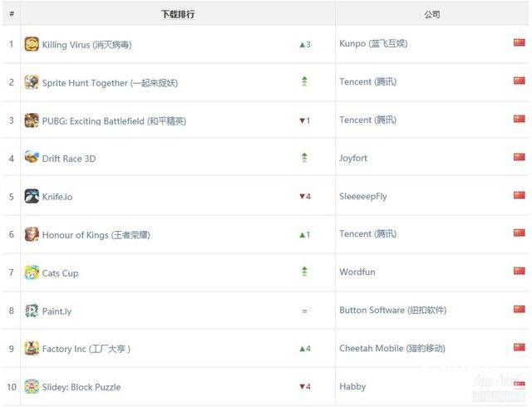532x407 pixels.
Task: Click the new-entry arrow beside Cats Cup
Action: point(304,272)
